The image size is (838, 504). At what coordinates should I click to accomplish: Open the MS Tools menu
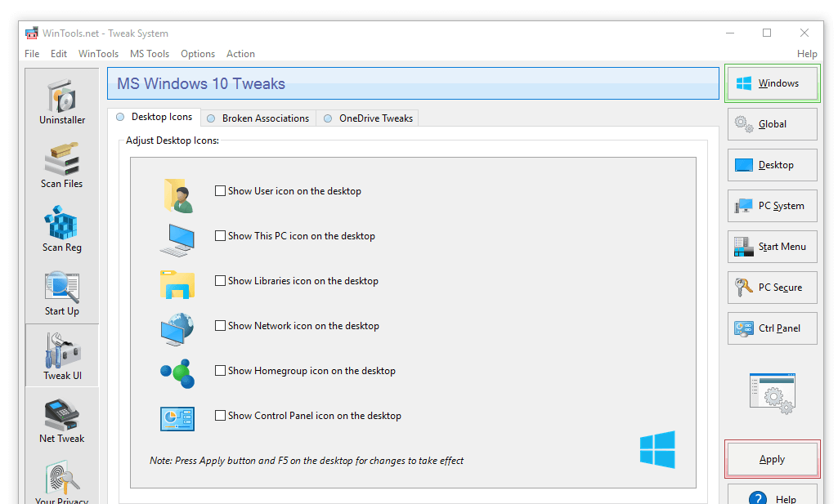(x=150, y=54)
